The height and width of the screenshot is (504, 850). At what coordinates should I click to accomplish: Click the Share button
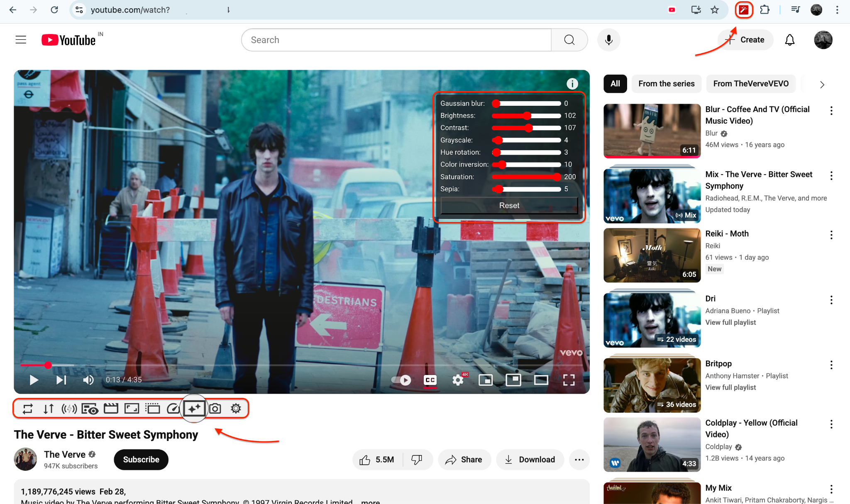[464, 460]
